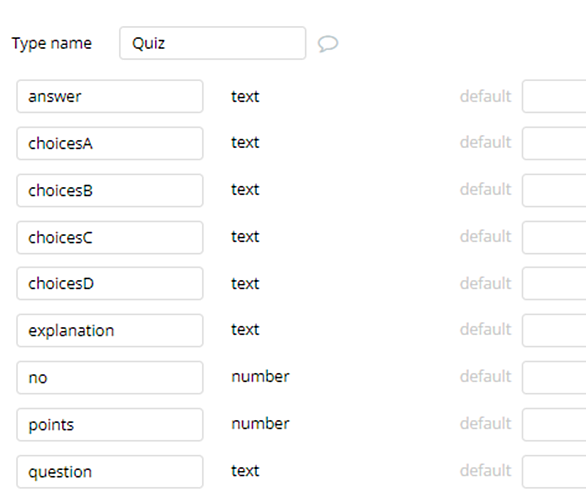The width and height of the screenshot is (586, 493).
Task: Click the default label in choicesD row
Action: [485, 283]
